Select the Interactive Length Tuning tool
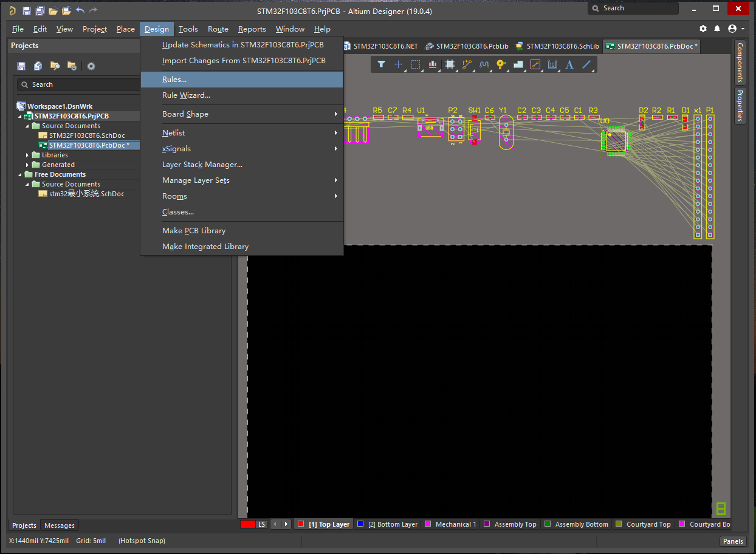The height and width of the screenshot is (554, 756). coord(484,64)
